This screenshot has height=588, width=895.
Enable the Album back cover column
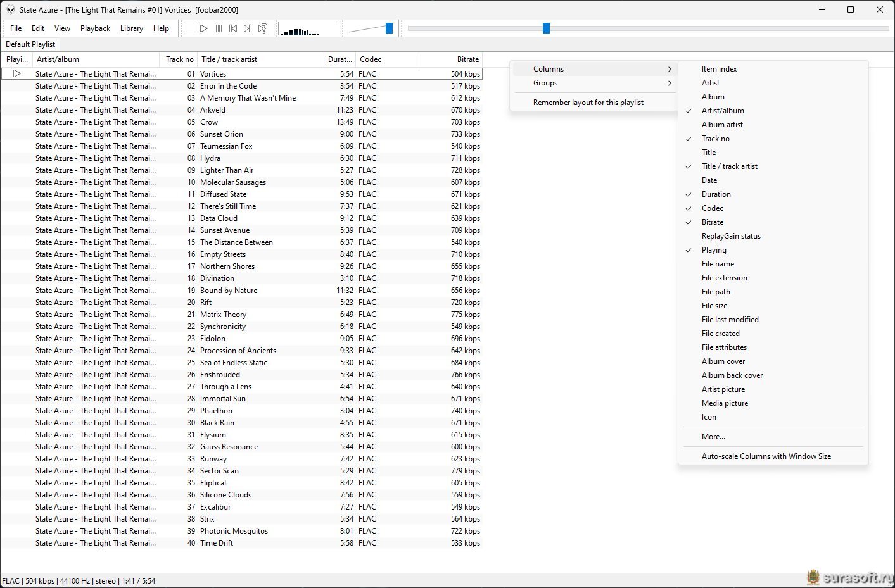tap(773, 375)
